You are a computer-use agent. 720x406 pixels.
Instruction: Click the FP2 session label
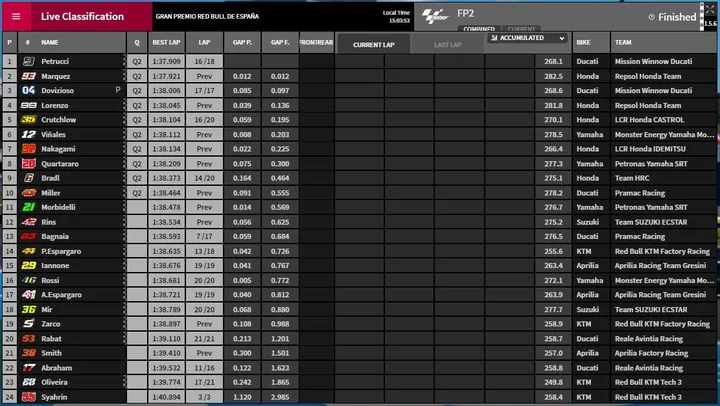click(x=465, y=13)
